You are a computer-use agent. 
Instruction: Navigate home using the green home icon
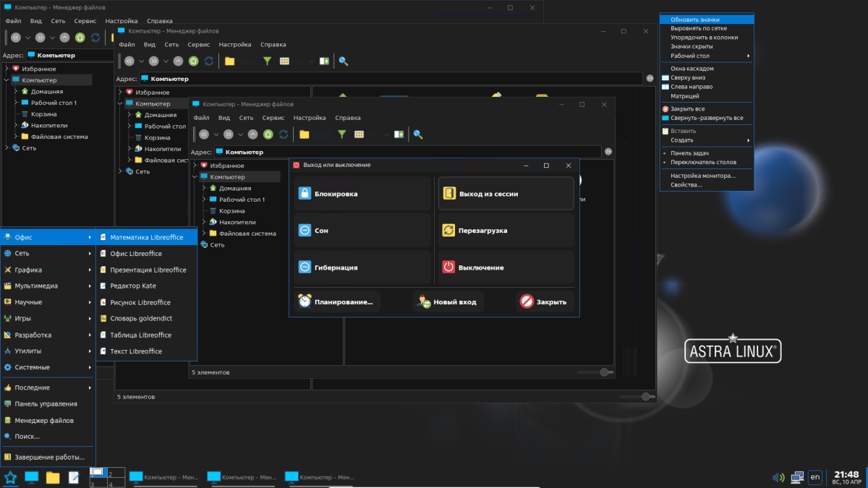click(268, 134)
